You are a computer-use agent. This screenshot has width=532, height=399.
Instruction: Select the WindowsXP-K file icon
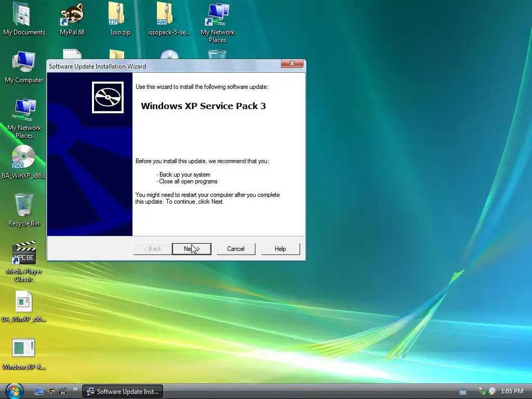23,354
